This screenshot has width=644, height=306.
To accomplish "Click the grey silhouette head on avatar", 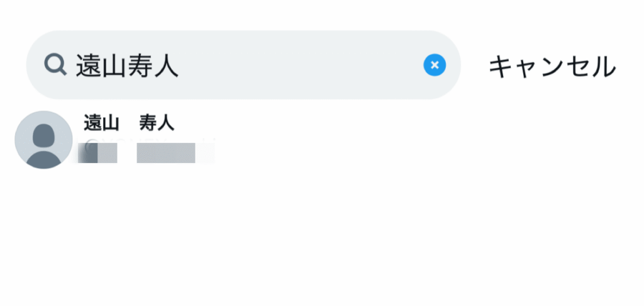I will [43, 135].
